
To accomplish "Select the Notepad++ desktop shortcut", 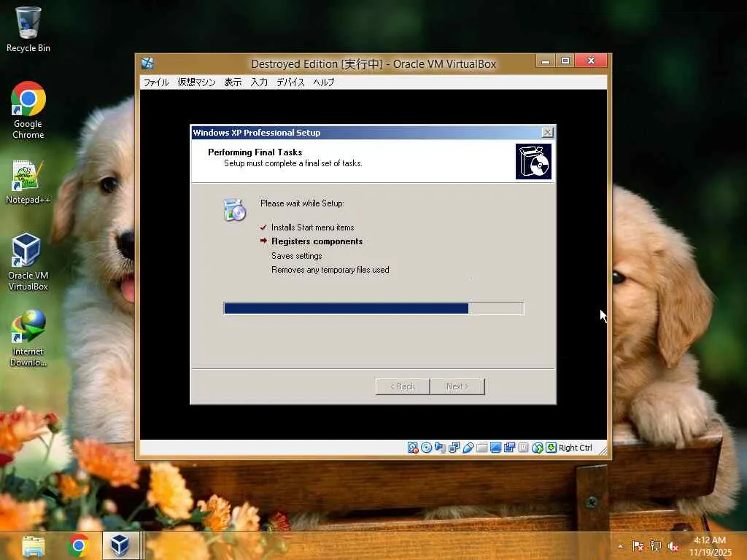I will [x=28, y=182].
